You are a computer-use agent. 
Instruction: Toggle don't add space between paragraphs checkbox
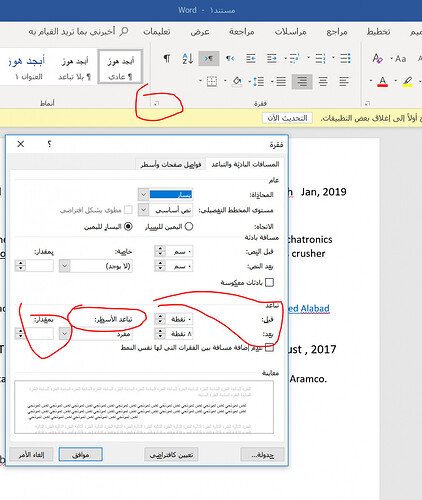269,348
